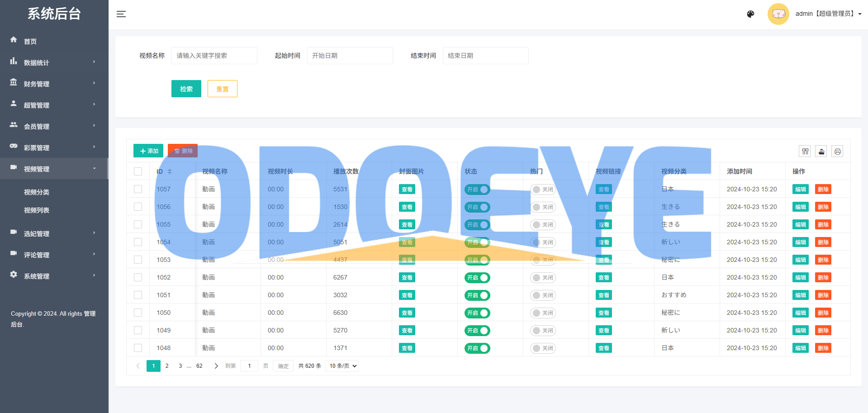Open the admin user dropdown menu
Image resolution: width=868 pixels, height=413 pixels.
coord(828,14)
